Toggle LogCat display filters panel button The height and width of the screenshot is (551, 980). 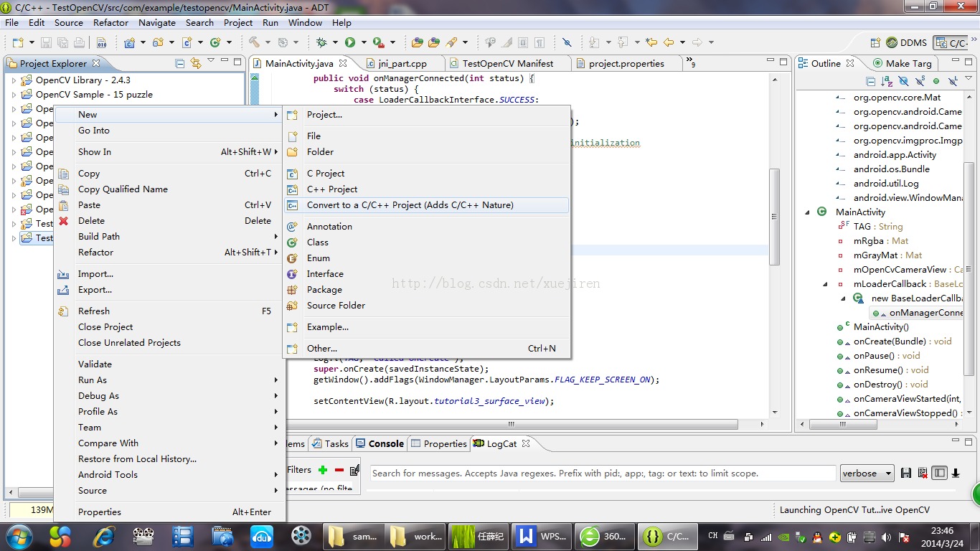pyautogui.click(x=939, y=473)
